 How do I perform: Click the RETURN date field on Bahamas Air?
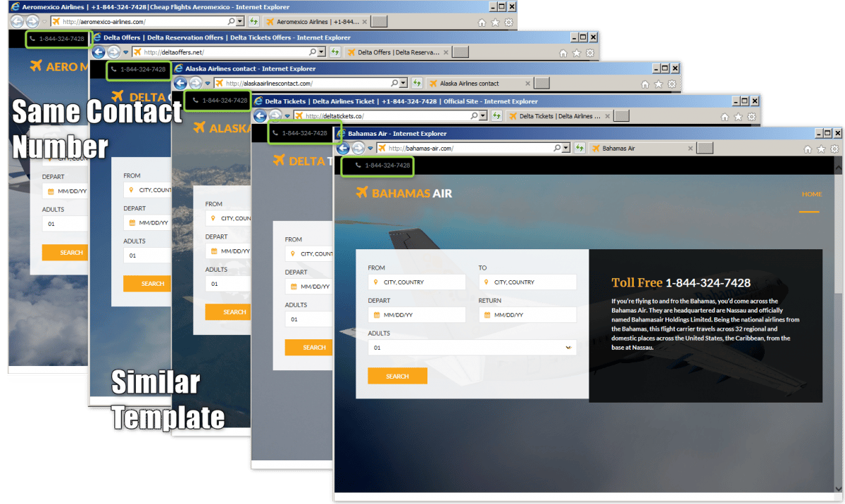click(527, 315)
